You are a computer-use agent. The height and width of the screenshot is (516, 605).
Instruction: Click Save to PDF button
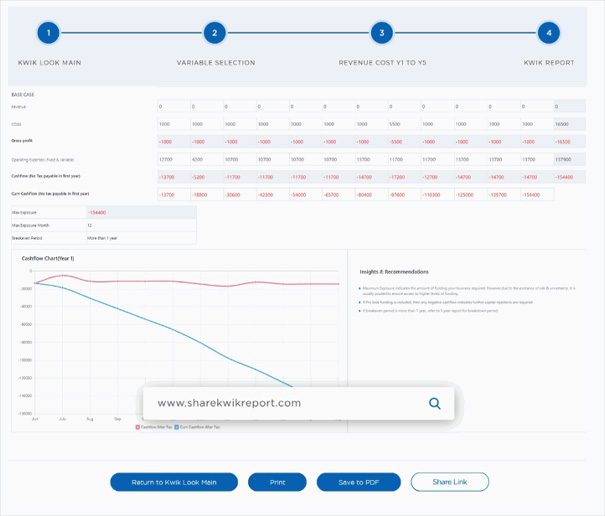358,482
